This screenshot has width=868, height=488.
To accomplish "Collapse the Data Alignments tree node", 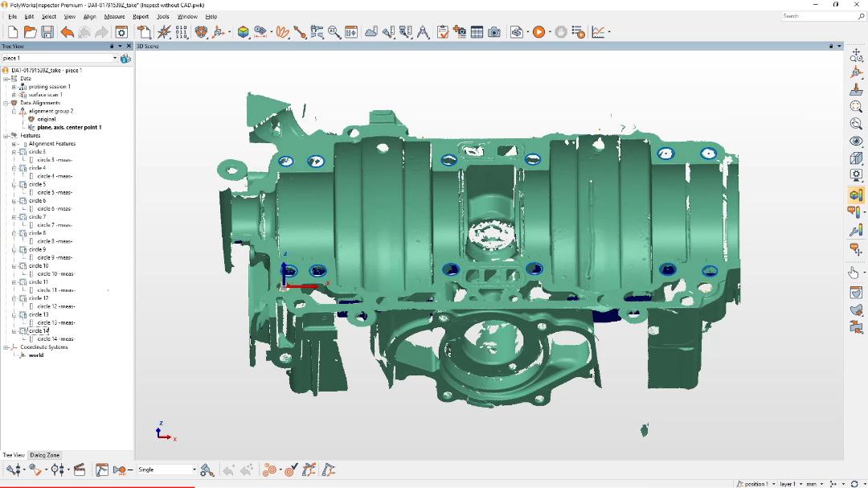I will 6,103.
